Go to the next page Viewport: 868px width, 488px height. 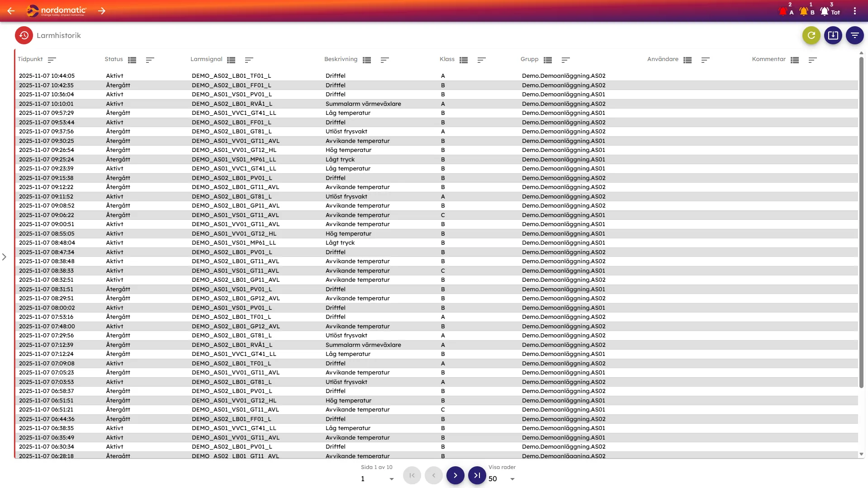455,475
